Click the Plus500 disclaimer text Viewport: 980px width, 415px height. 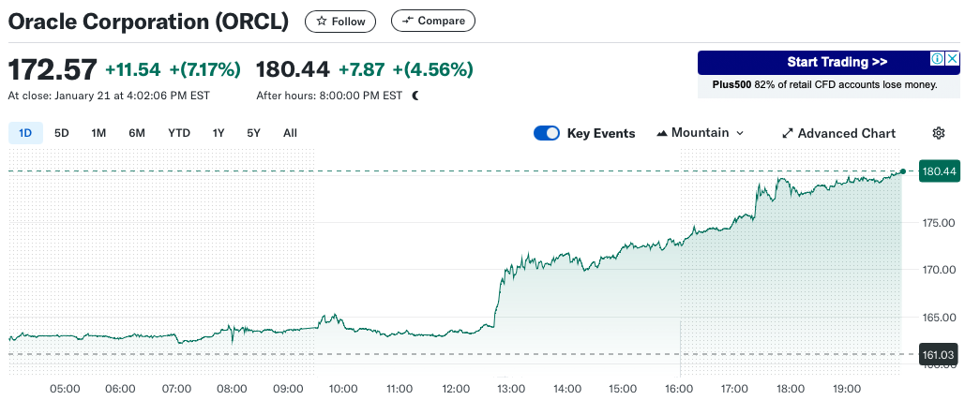pyautogui.click(x=825, y=84)
